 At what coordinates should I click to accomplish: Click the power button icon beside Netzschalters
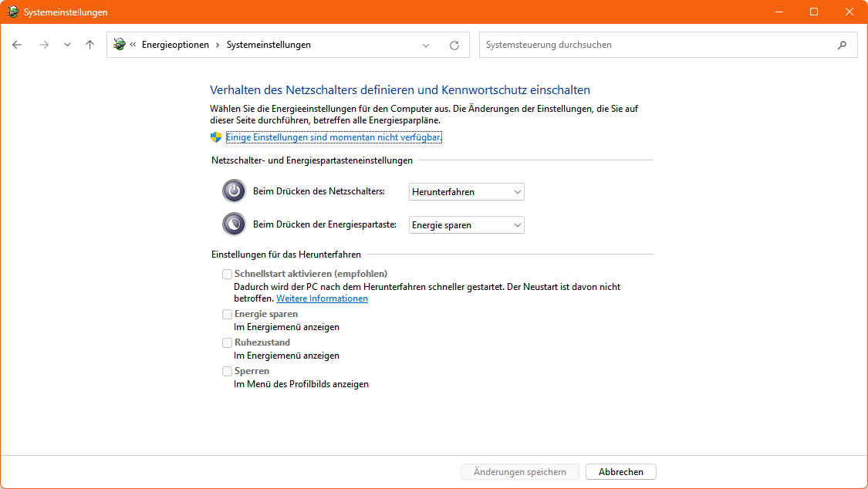[234, 191]
